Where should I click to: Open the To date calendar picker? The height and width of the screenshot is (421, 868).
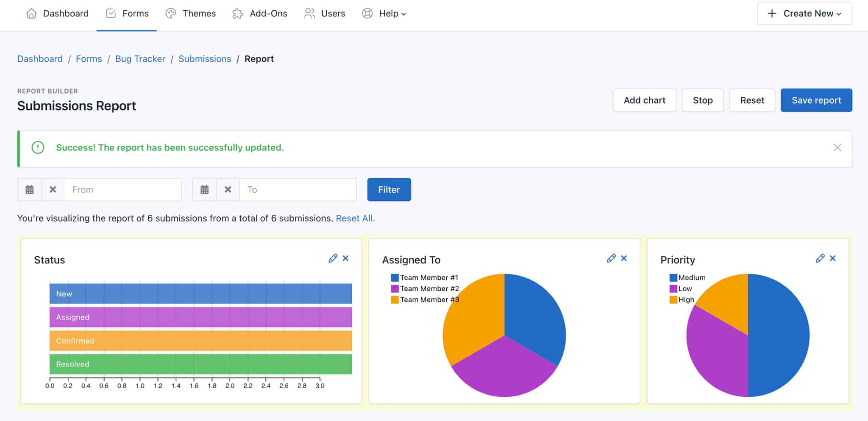(205, 190)
